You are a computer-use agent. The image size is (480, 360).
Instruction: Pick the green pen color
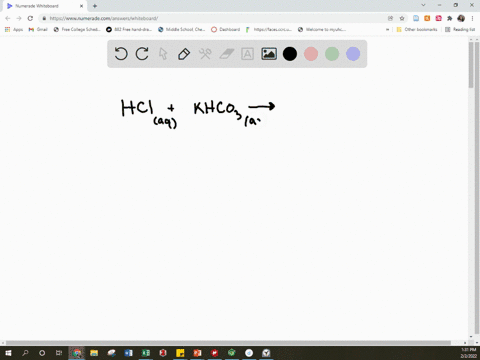(x=332, y=54)
